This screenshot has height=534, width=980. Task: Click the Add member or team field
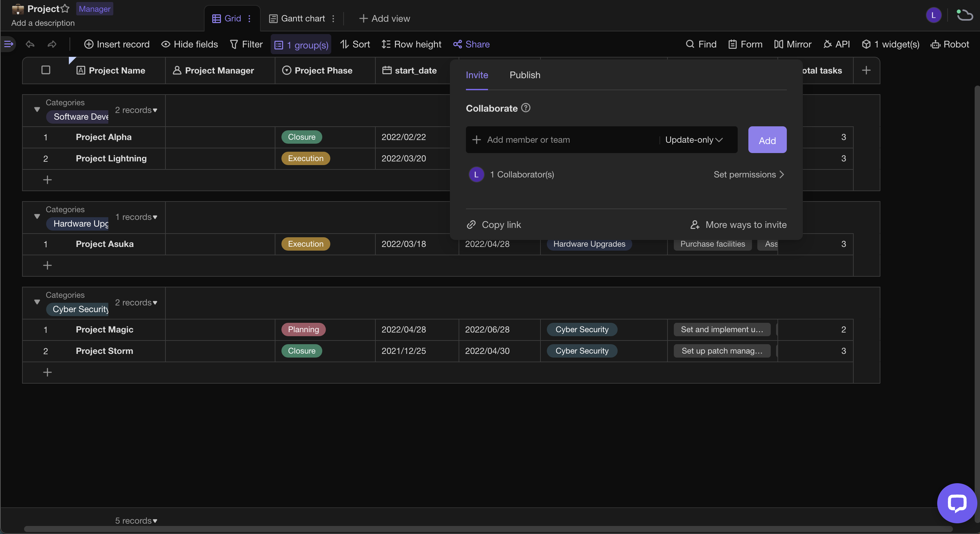click(563, 140)
